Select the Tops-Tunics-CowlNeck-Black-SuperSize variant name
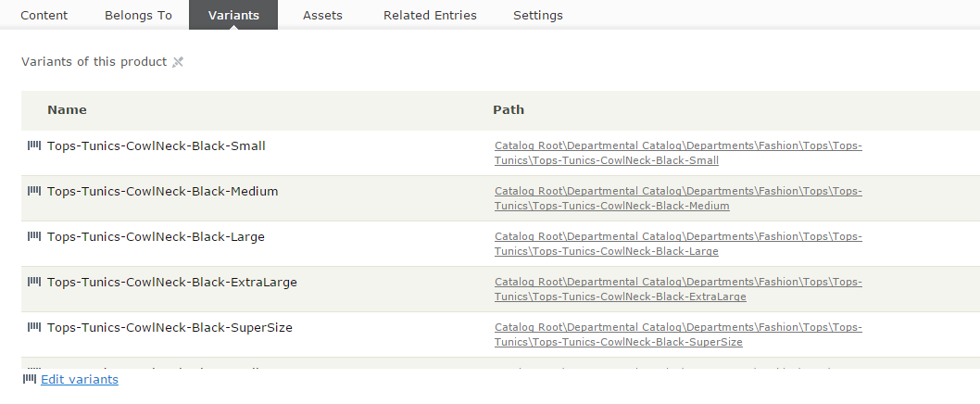The width and height of the screenshot is (980, 404). [170, 327]
